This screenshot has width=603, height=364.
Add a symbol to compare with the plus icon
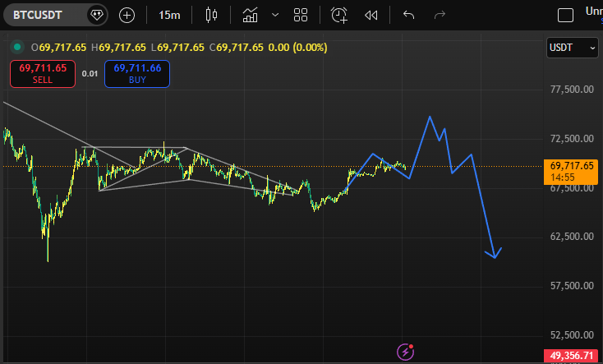127,16
